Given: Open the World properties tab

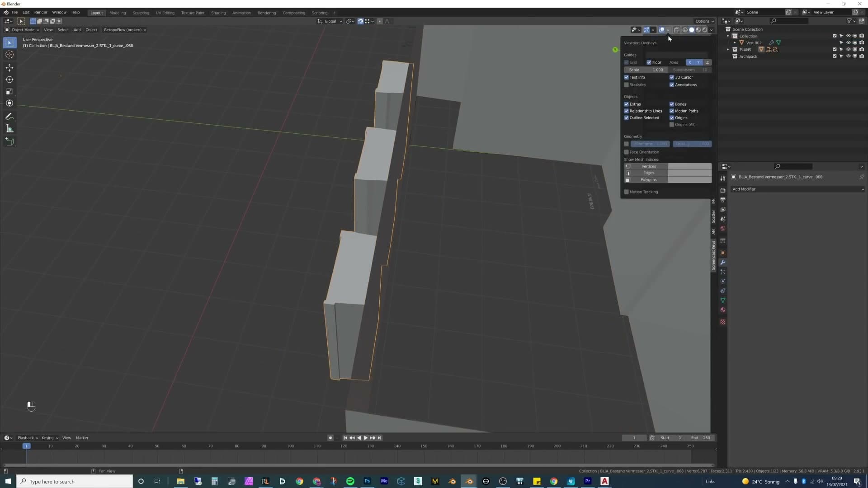Looking at the screenshot, I should [723, 228].
